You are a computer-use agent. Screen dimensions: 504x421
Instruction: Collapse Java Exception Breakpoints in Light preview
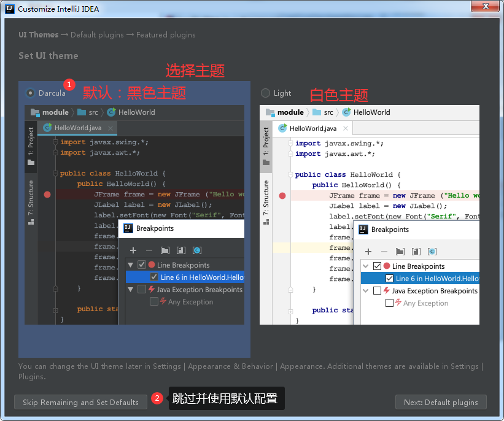[x=366, y=290]
